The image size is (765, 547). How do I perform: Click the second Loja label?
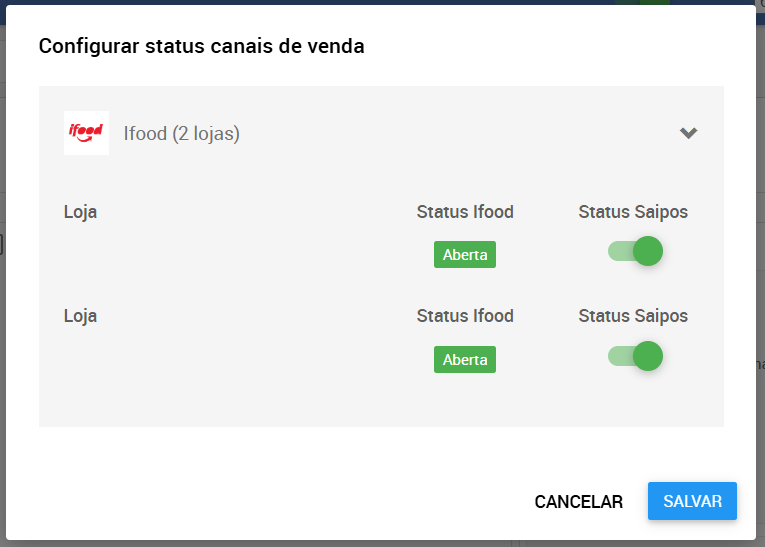[81, 316]
